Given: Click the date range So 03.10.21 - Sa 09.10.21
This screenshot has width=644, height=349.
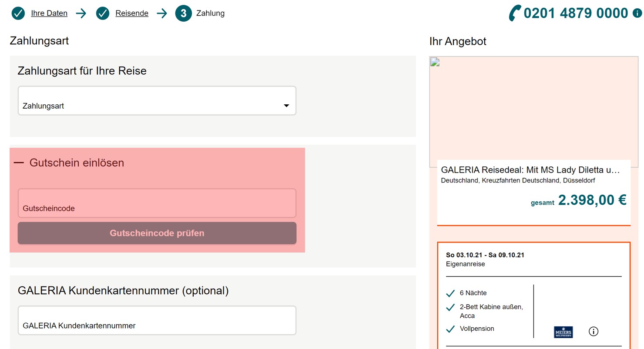Looking at the screenshot, I should pos(485,255).
